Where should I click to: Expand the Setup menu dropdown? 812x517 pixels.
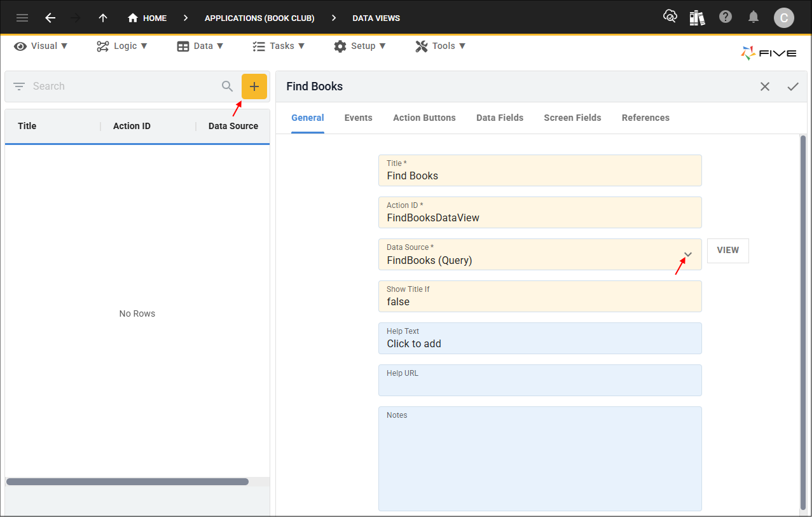coord(360,46)
